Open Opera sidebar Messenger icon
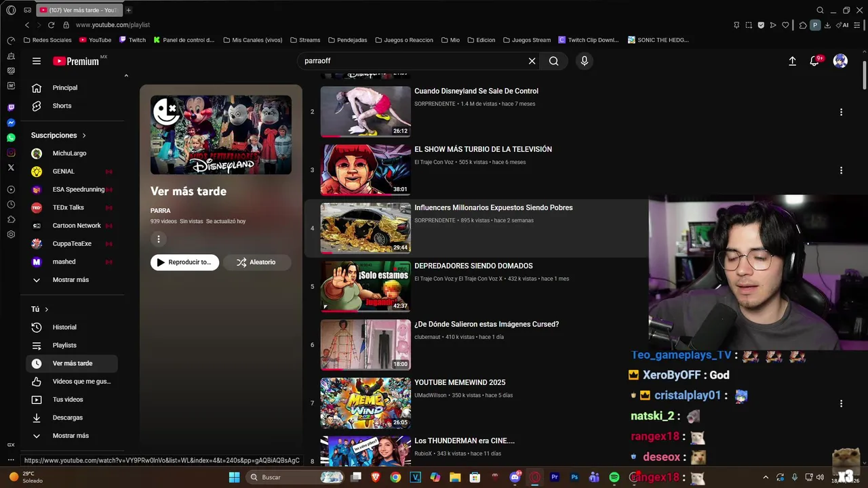868x488 pixels. click(x=11, y=123)
